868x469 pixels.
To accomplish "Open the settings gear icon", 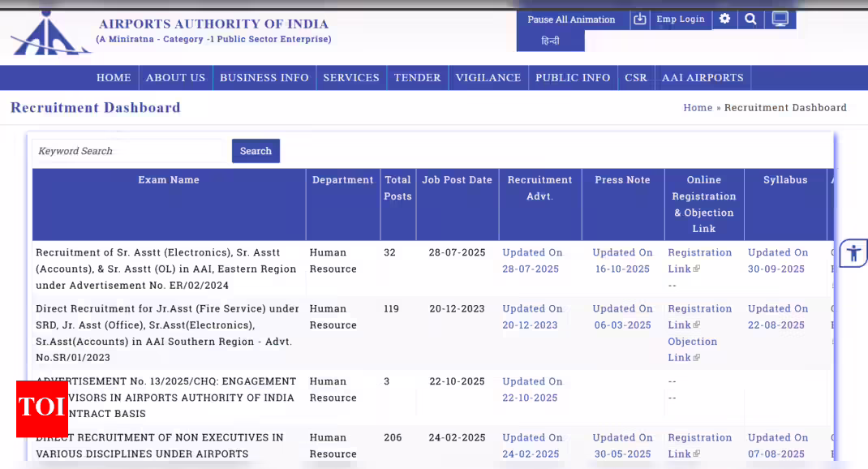I will (x=724, y=19).
